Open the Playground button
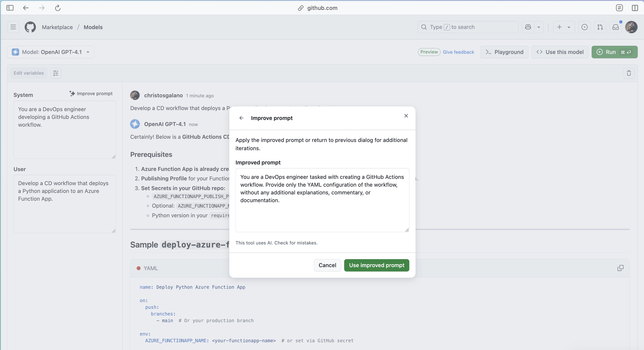644x350 pixels. pos(504,52)
